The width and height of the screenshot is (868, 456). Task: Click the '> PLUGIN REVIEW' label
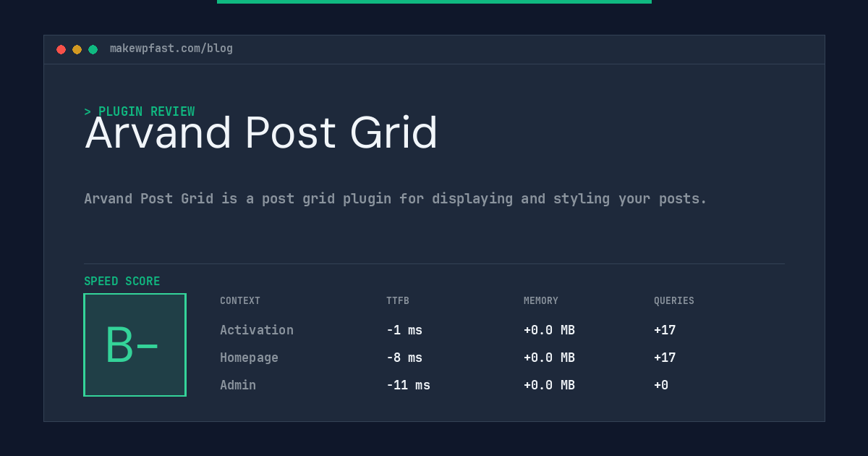coord(140,111)
